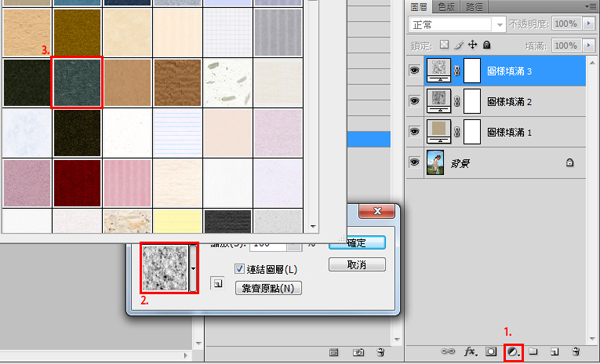Viewport: 600px width, 364px height.
Task: Hide the 圖樣填滿 3 layer
Action: click(414, 70)
